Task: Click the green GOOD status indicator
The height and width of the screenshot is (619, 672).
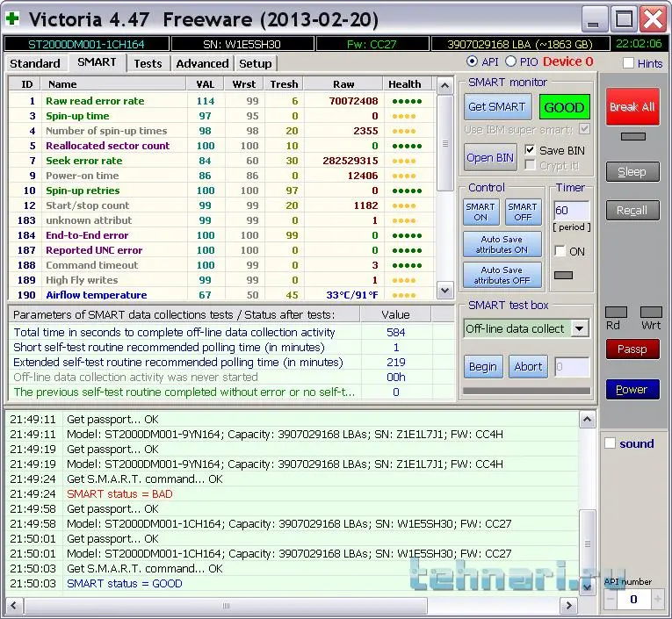Action: (564, 106)
